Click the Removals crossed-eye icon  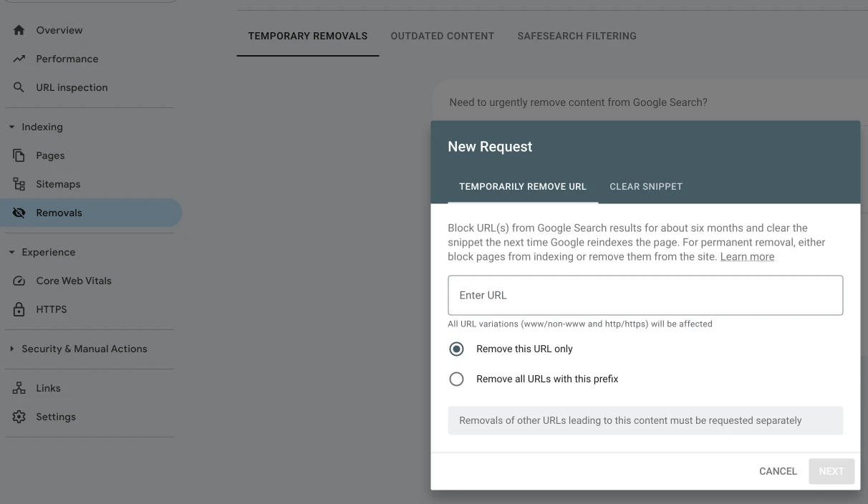pyautogui.click(x=19, y=213)
